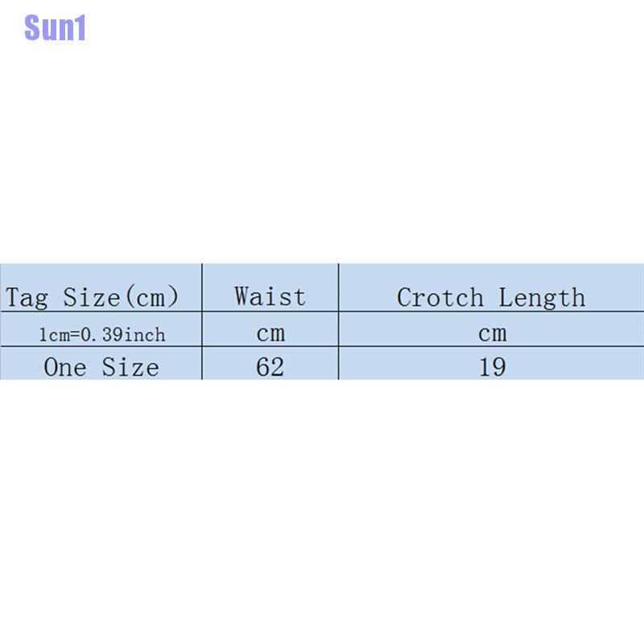
Task: Click the word Size in One Size row
Action: [130, 367]
